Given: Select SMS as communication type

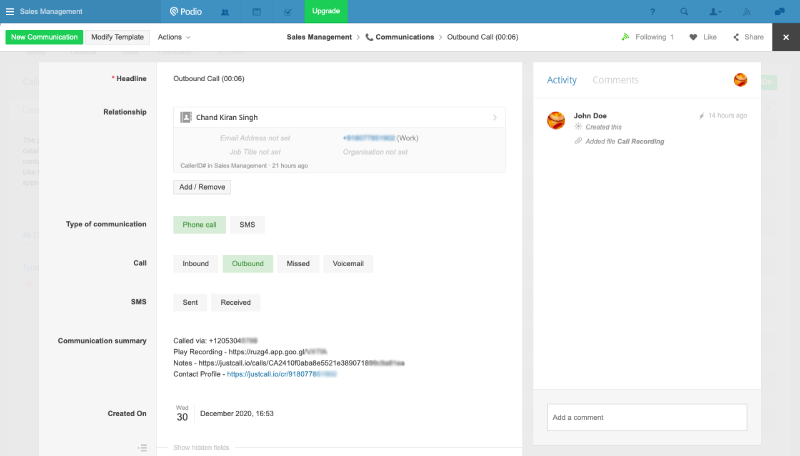Looking at the screenshot, I should coord(247,225).
